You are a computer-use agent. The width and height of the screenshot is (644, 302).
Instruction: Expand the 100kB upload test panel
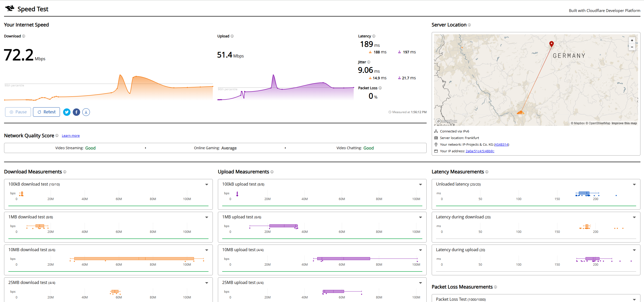[421, 185]
